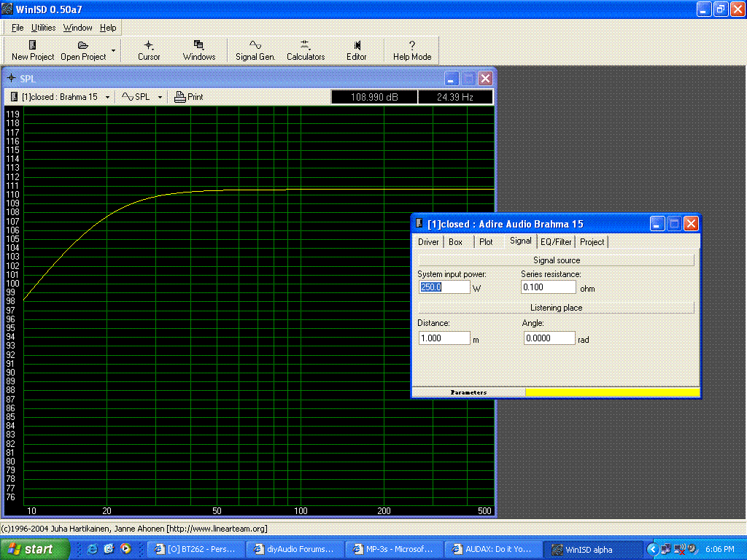Switch to '[O] BT262 - Pers...' taskbar item
The image size is (747, 560).
(x=196, y=550)
